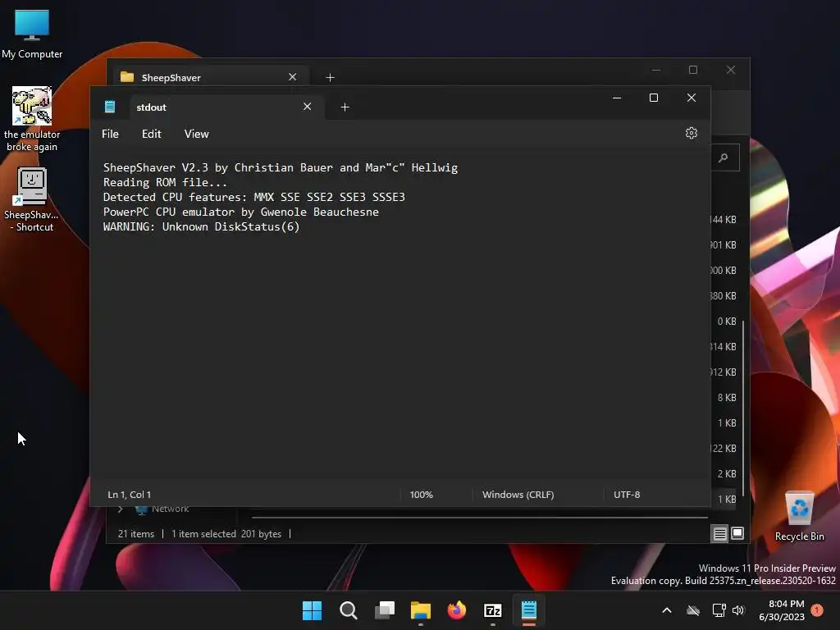840x630 pixels.
Task: Click the SheepShaver V2.3 header line
Action: click(281, 167)
